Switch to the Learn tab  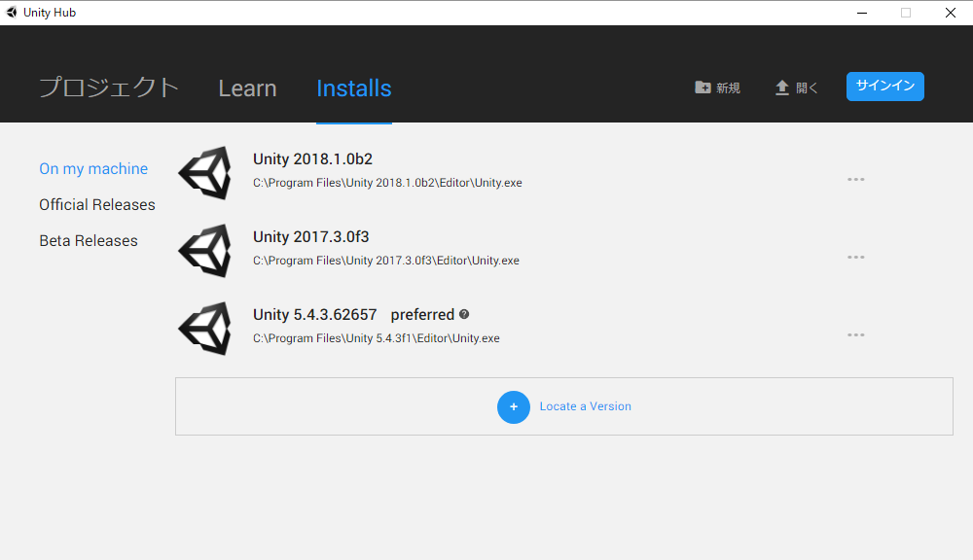[247, 88]
